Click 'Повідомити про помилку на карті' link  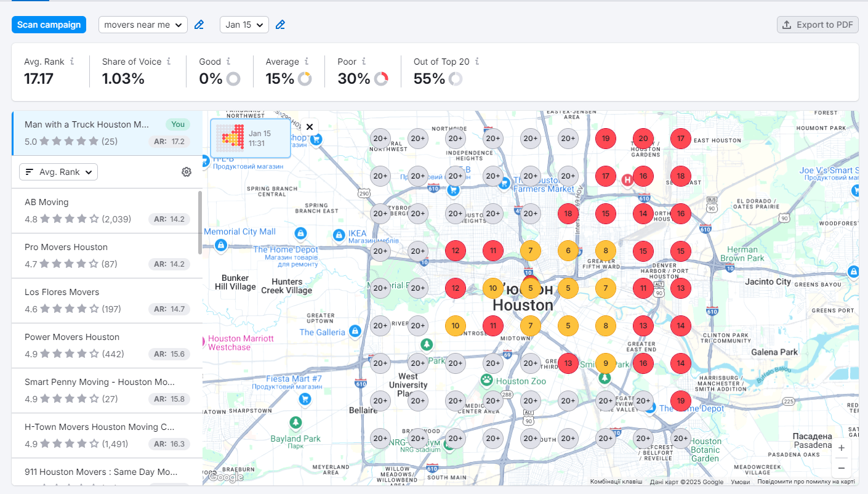(x=806, y=482)
